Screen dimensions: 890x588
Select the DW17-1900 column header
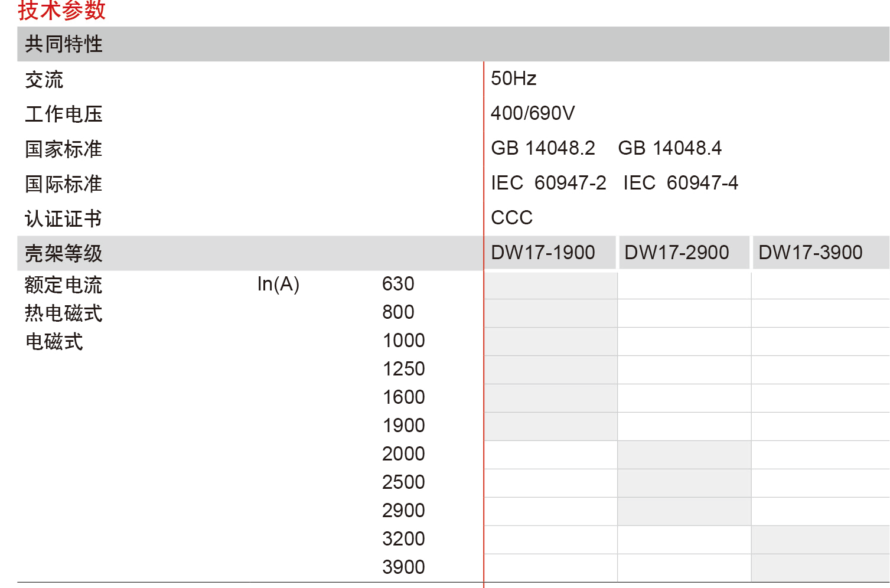pyautogui.click(x=543, y=253)
